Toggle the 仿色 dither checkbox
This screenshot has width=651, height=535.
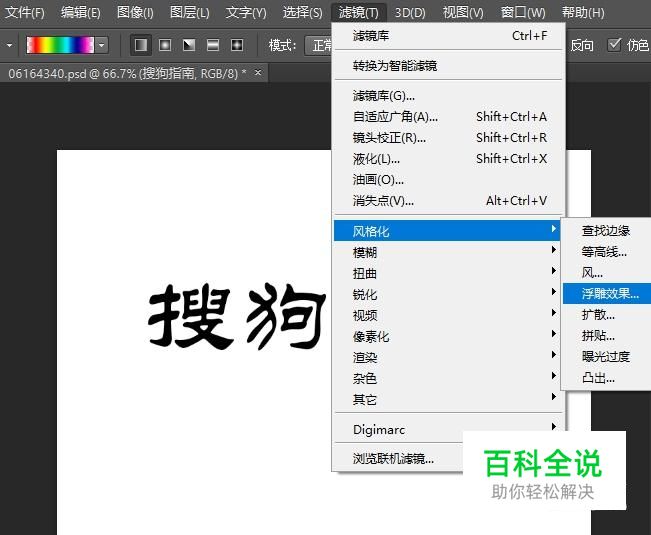click(614, 44)
